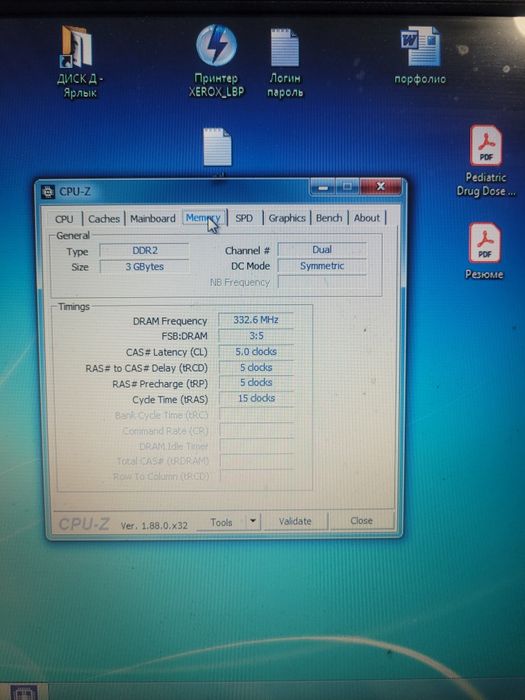This screenshot has width=525, height=700.
Task: Click the empty NB Frequency field
Action: click(x=321, y=282)
